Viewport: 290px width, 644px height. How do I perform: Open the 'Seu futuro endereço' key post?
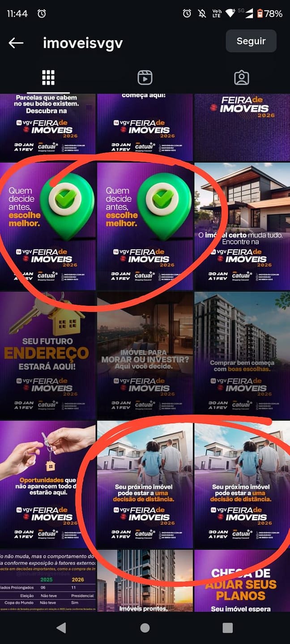tap(48, 355)
